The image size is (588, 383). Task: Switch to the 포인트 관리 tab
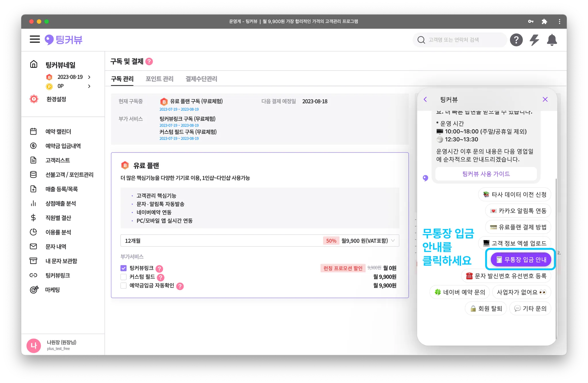point(159,79)
